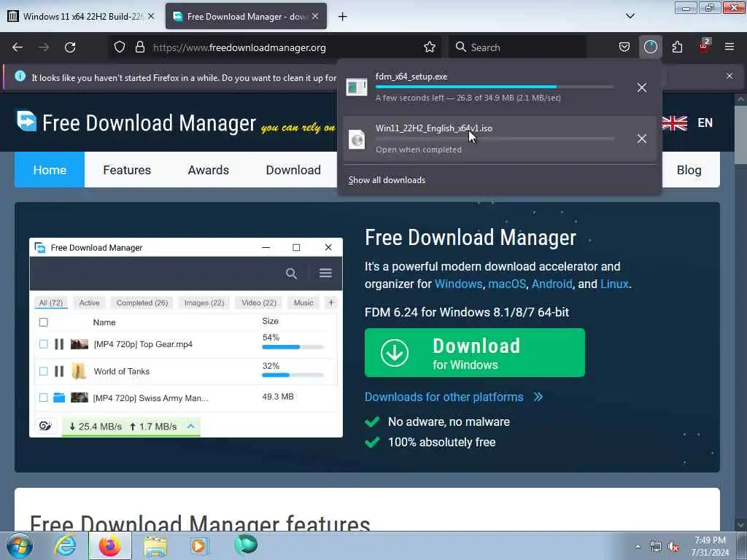Image resolution: width=747 pixels, height=560 pixels.
Task: Click the snail speed-mode icon in preview
Action: click(45, 426)
